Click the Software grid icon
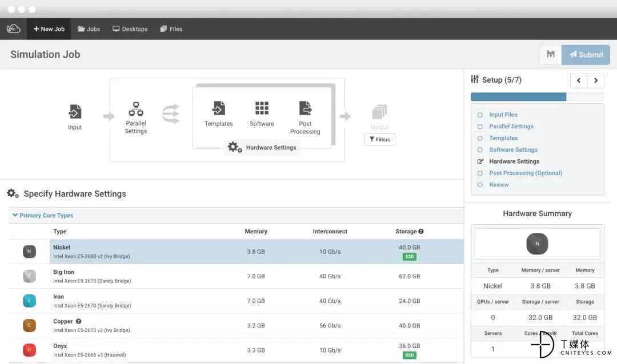 click(x=262, y=108)
